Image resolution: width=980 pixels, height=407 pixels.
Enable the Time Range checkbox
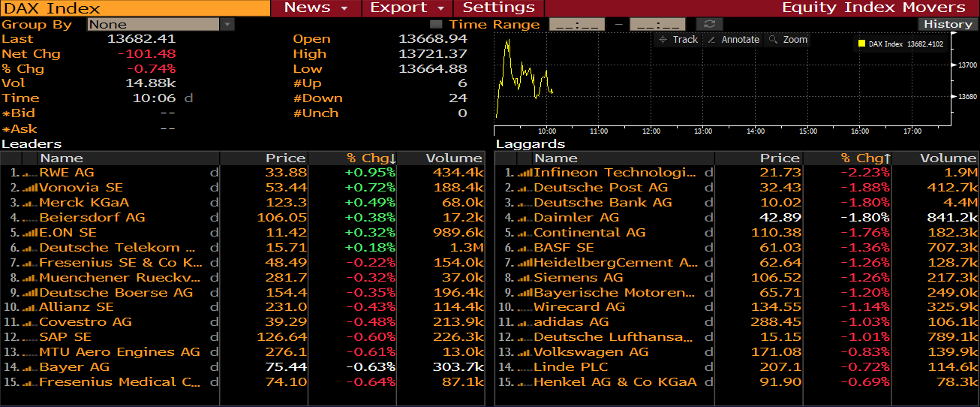[x=436, y=24]
